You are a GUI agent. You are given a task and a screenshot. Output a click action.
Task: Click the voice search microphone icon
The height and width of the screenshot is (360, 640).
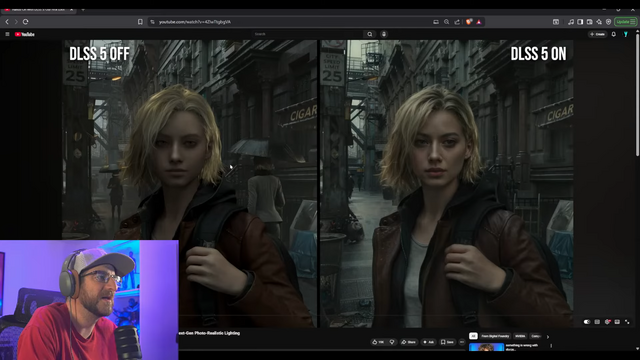(384, 34)
